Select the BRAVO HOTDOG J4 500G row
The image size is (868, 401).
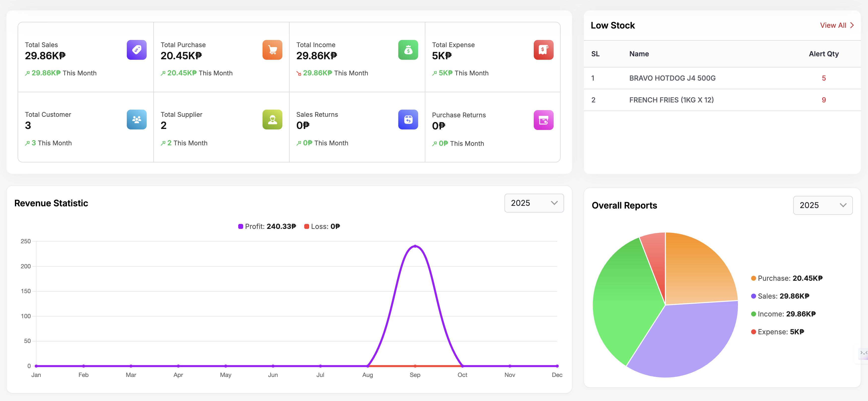click(x=672, y=78)
